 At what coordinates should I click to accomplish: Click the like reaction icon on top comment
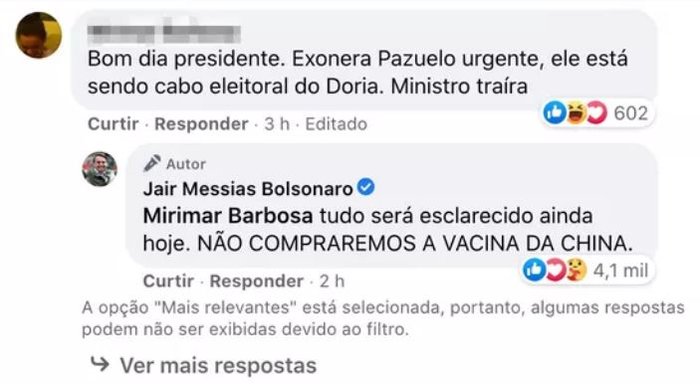[554, 113]
